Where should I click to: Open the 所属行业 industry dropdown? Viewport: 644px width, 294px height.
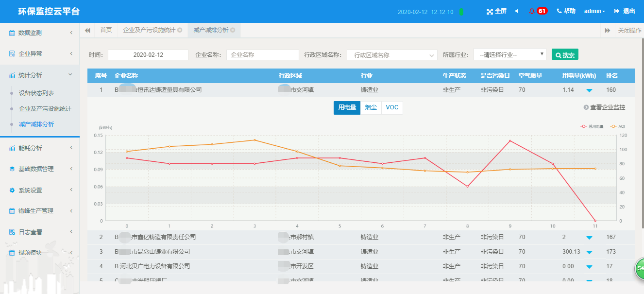509,55
